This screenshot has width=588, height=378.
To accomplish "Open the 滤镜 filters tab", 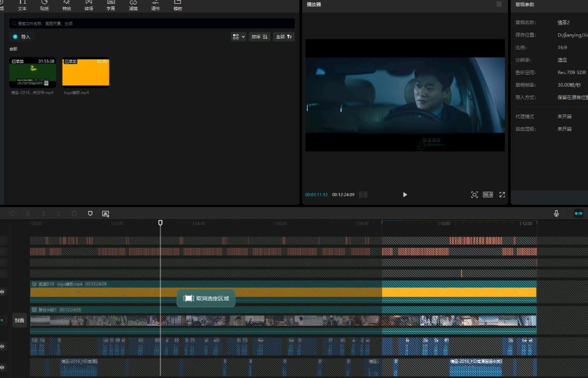I will click(133, 5).
